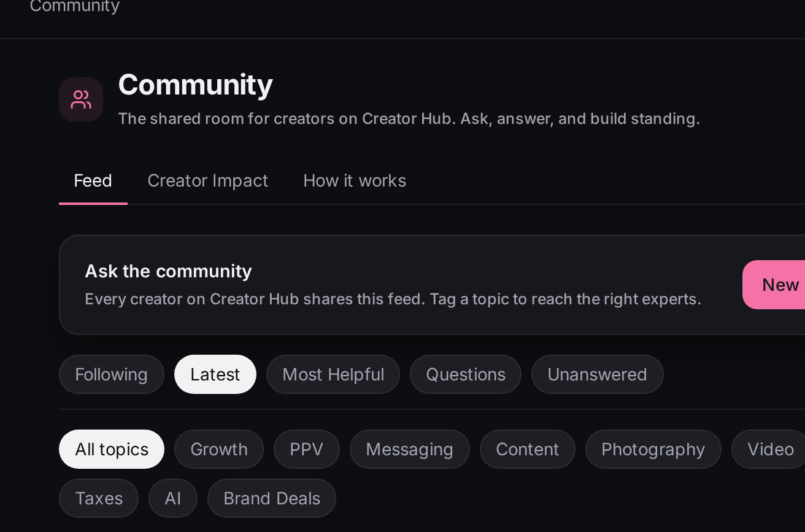Image resolution: width=805 pixels, height=532 pixels.
Task: Filter by the Messaging topic
Action: click(x=410, y=449)
